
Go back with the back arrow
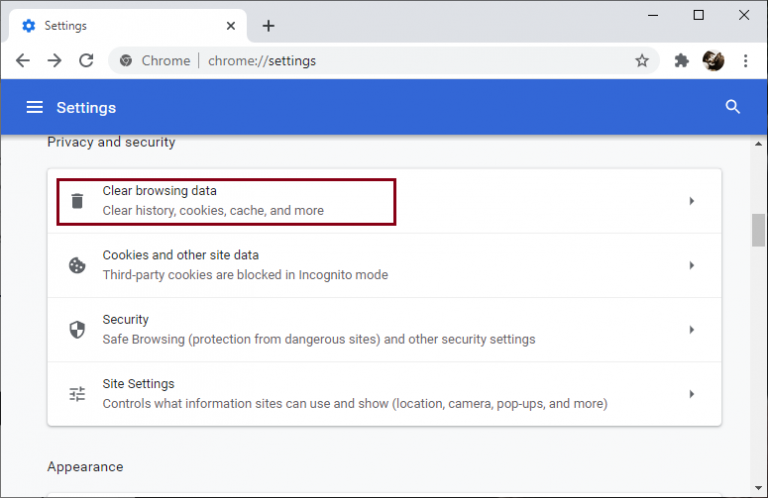(x=23, y=61)
